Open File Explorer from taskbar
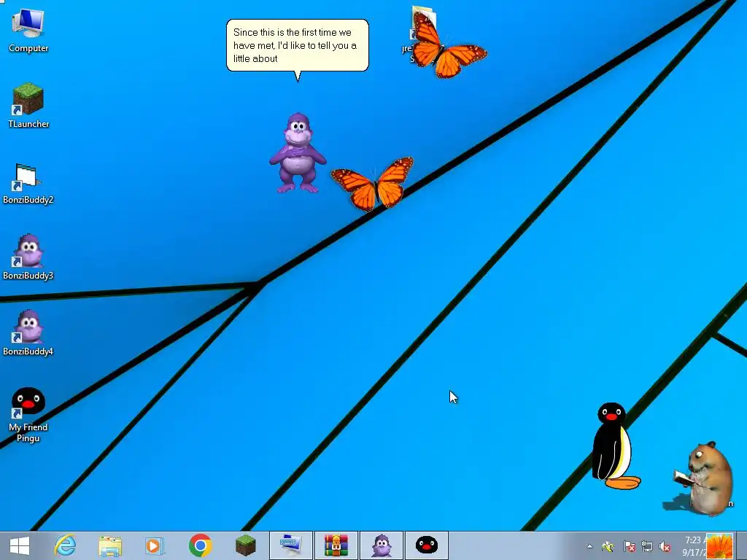This screenshot has width=747, height=560. pos(110,545)
